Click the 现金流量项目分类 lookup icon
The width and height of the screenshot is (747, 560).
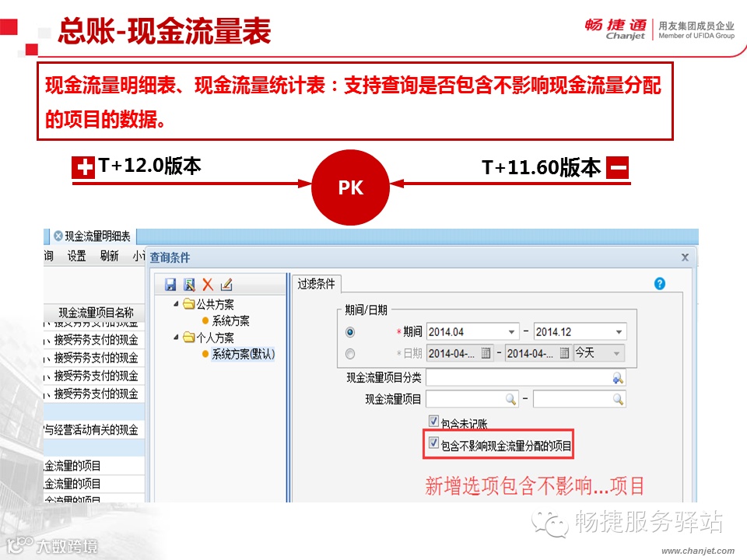coord(617,378)
